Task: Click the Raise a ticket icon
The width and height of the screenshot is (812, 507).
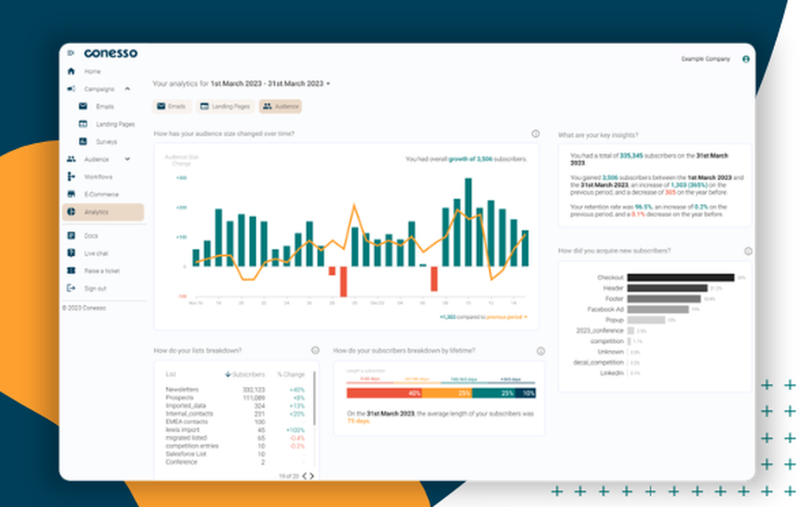Action: 71,271
